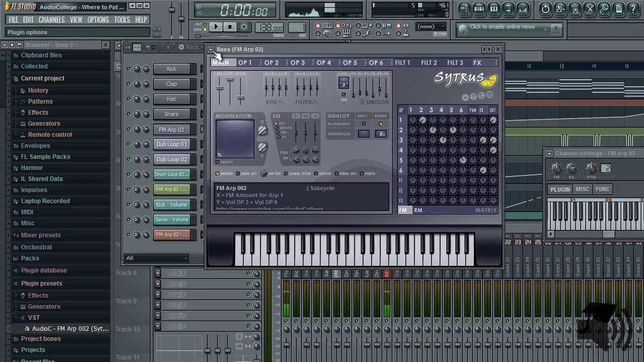Click the Sytrus unison order number box
The height and width of the screenshot is (362, 644).
pos(344,83)
